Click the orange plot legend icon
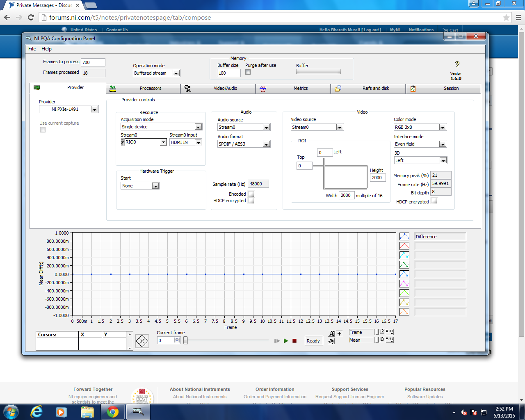Viewport: 525px width, 420px height. [404, 312]
